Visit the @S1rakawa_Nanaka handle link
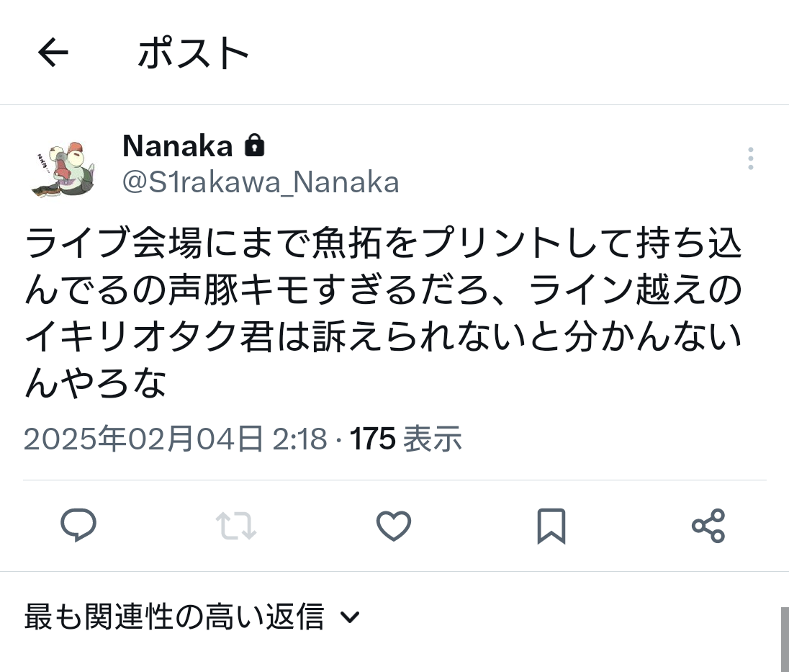 click(261, 182)
